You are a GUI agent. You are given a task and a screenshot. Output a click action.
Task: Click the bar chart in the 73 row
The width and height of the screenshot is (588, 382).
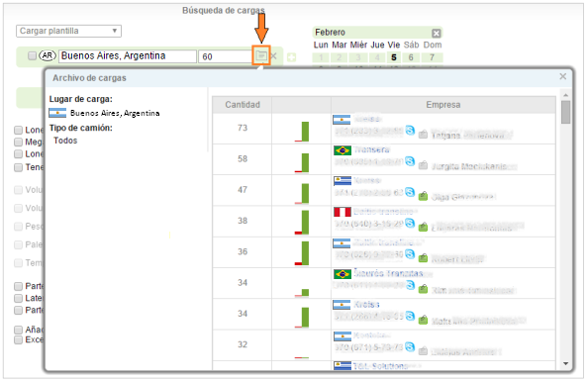(x=302, y=132)
